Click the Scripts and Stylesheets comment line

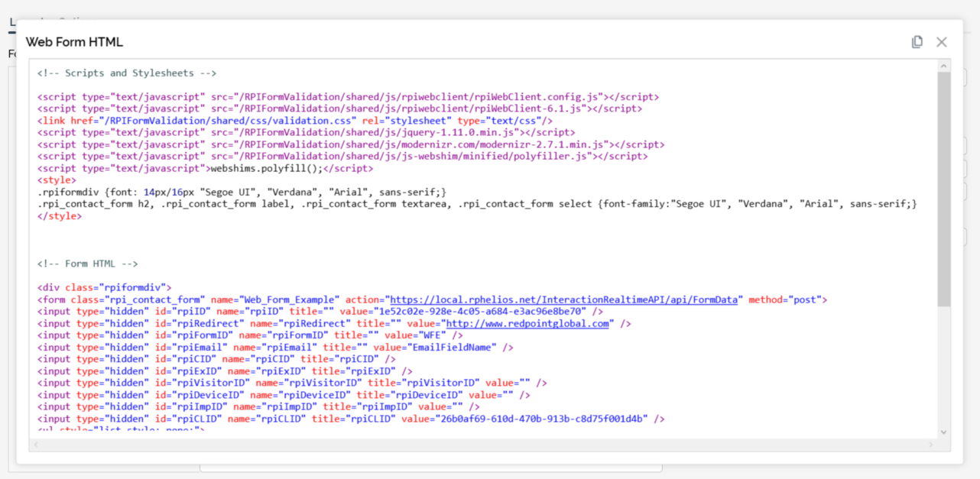pos(127,73)
